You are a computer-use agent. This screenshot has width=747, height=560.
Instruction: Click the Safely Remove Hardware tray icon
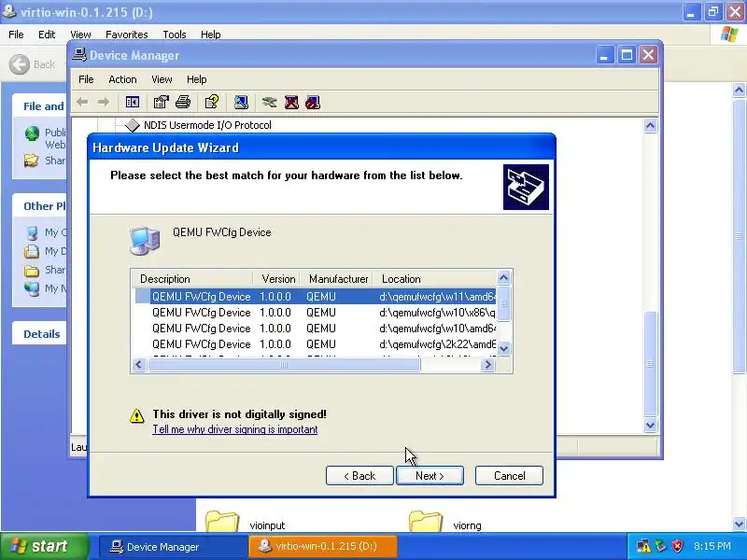[x=660, y=546]
